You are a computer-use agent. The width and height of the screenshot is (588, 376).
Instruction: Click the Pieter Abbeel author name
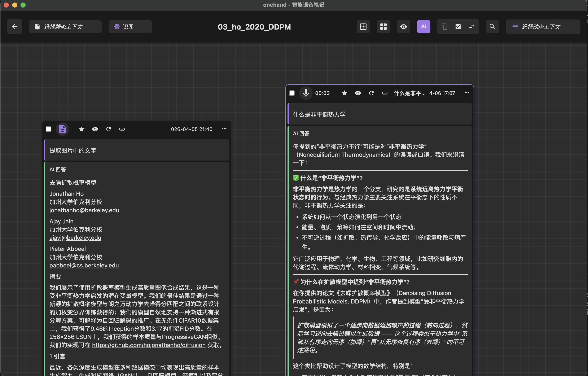[67, 249]
